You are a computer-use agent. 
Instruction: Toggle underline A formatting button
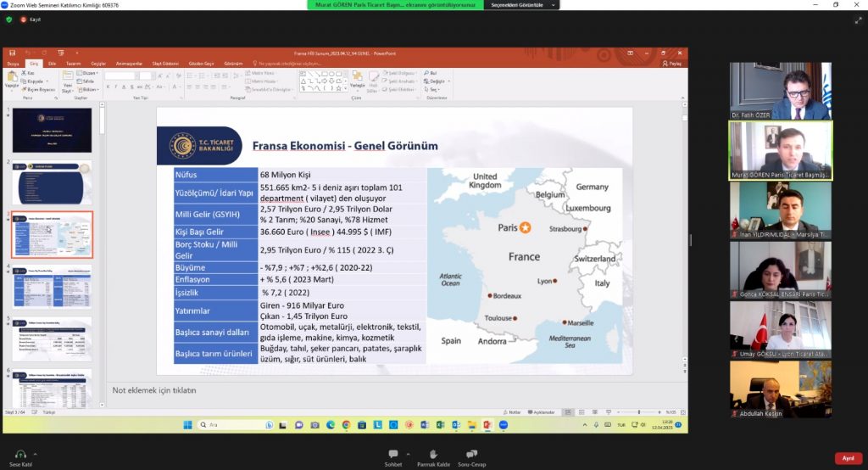tap(124, 87)
